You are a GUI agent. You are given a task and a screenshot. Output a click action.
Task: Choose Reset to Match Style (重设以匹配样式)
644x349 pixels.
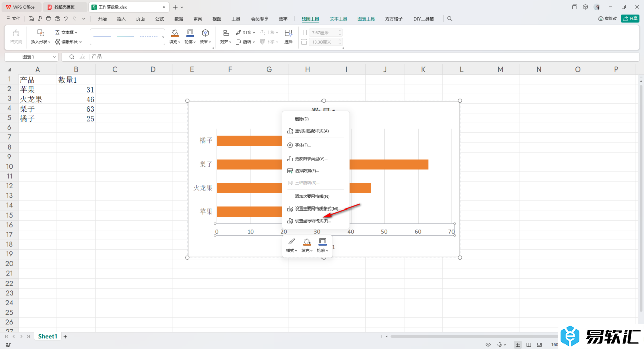click(x=316, y=131)
